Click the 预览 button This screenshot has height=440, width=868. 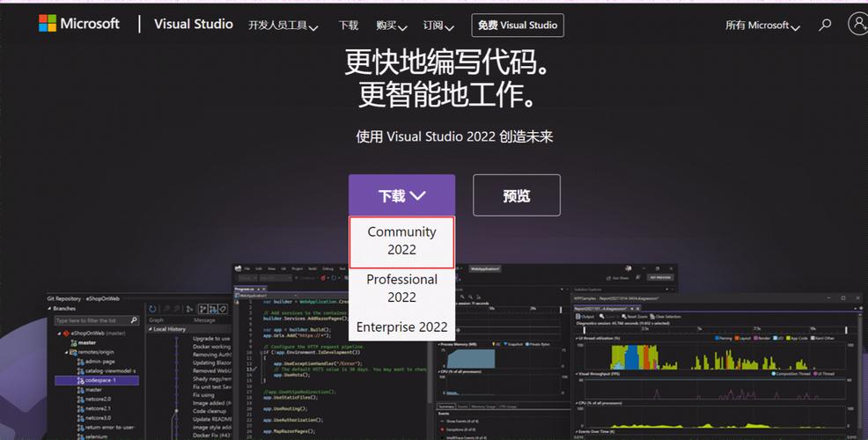517,195
